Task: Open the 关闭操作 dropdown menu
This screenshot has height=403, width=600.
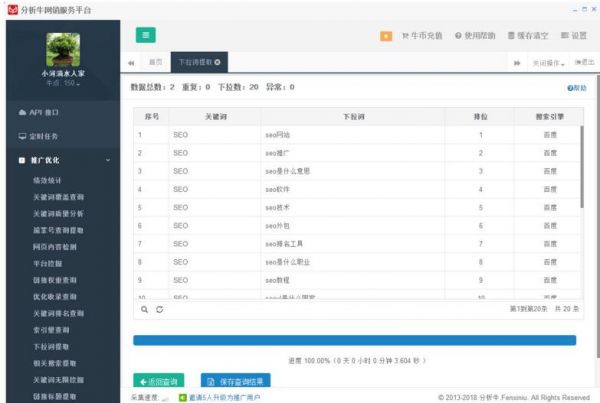Action: 547,62
